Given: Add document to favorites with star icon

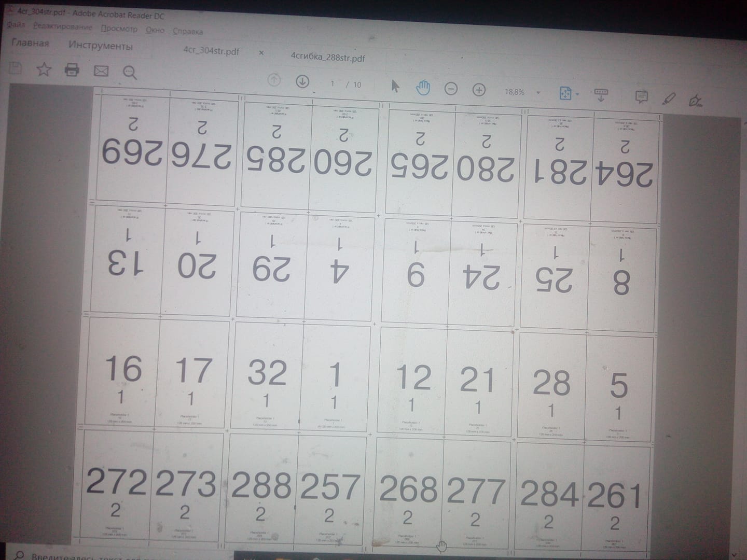Looking at the screenshot, I should click(44, 69).
